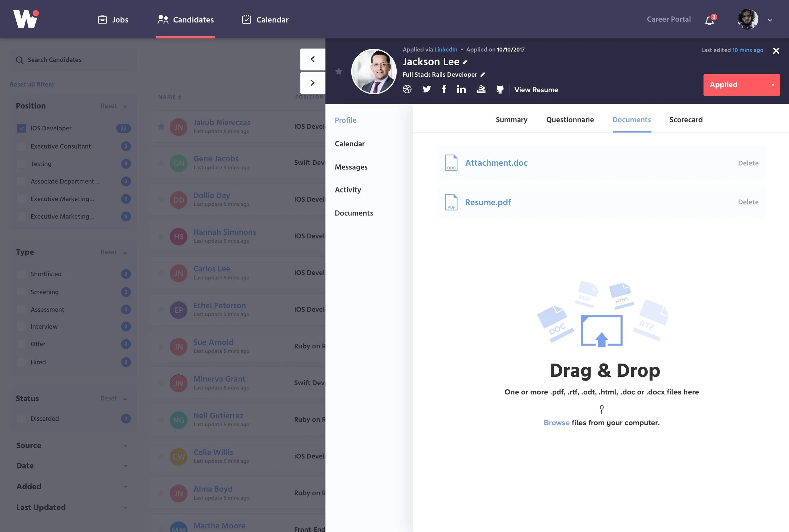Open notifications bell icon
Viewport: 789px width, 532px height.
pos(709,21)
